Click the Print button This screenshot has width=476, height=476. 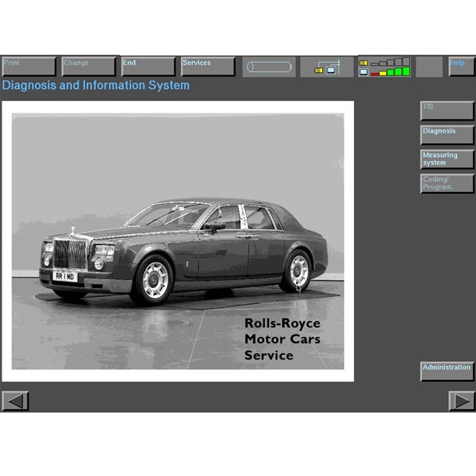click(x=29, y=66)
